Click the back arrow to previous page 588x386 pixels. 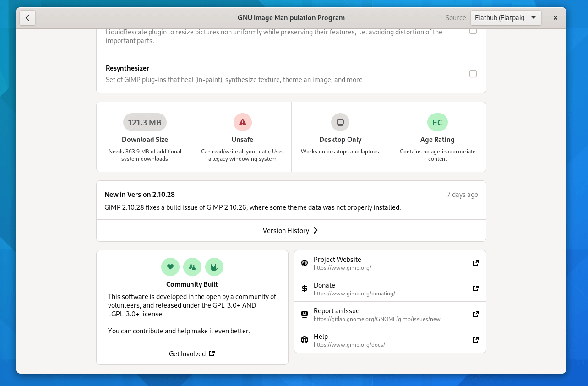27,18
